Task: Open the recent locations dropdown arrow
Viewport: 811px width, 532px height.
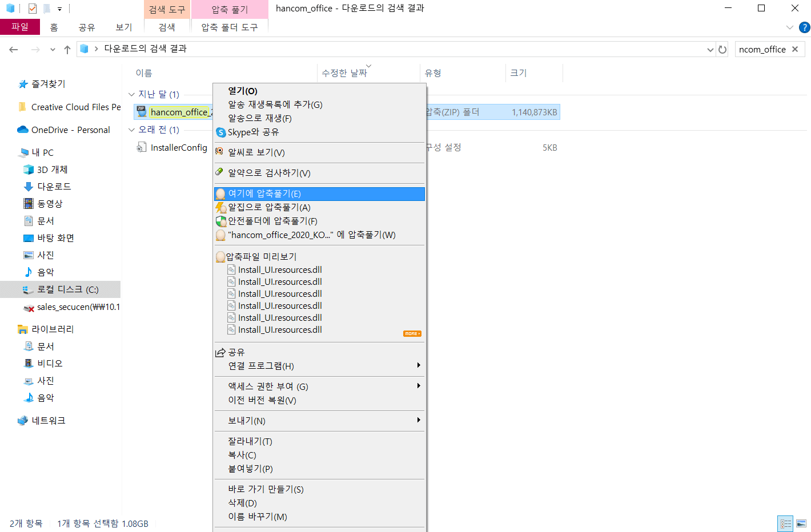Action: (53, 50)
